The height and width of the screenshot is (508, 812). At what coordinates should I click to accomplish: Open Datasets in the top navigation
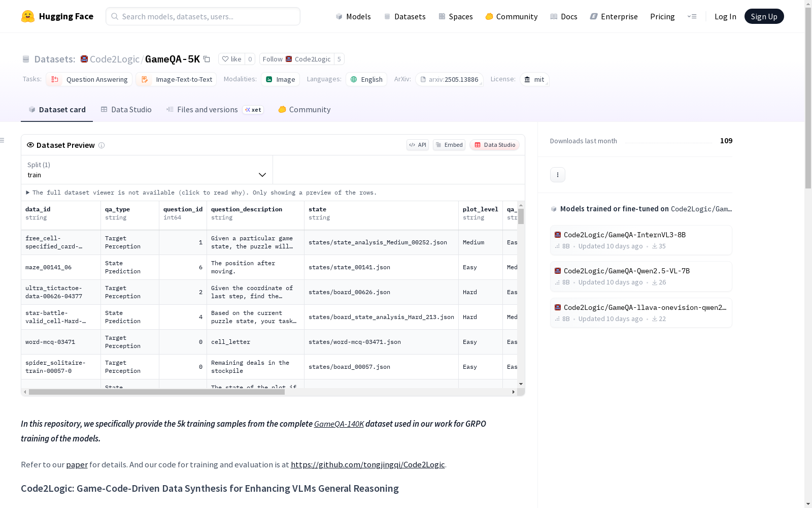tap(404, 16)
